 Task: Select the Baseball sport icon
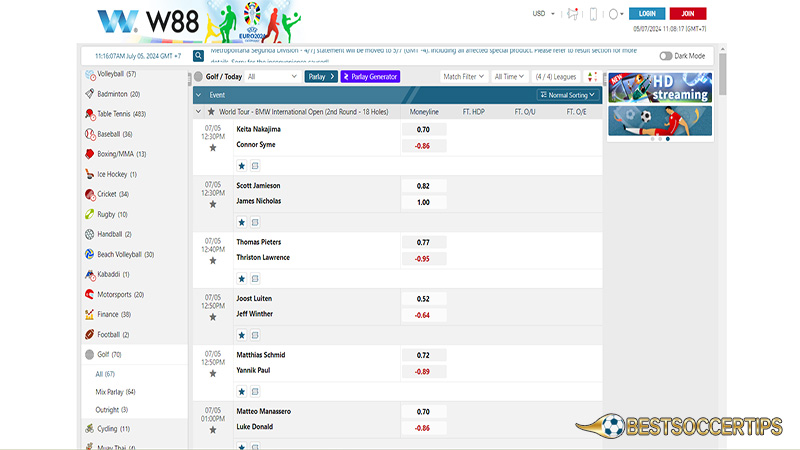point(90,134)
